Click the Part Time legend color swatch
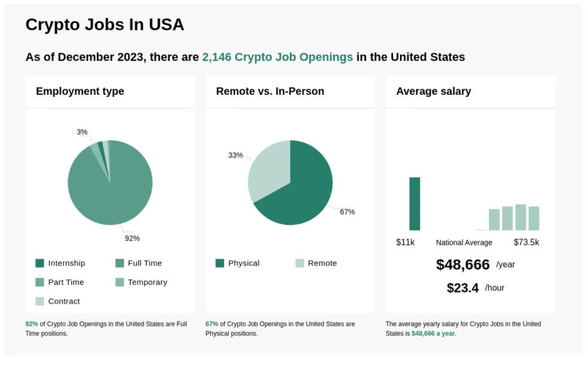The width and height of the screenshot is (588, 368). click(x=39, y=282)
